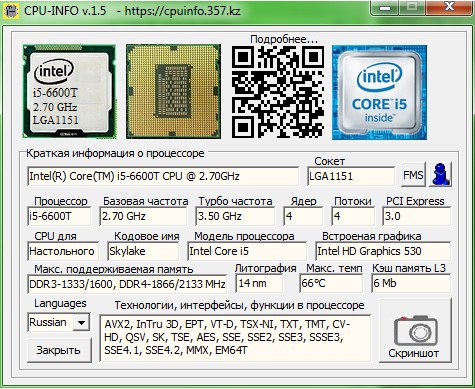Image resolution: width=475 pixels, height=389 pixels.
Task: Click the 3.50 GHz turbo frequency field
Action: tap(235, 216)
